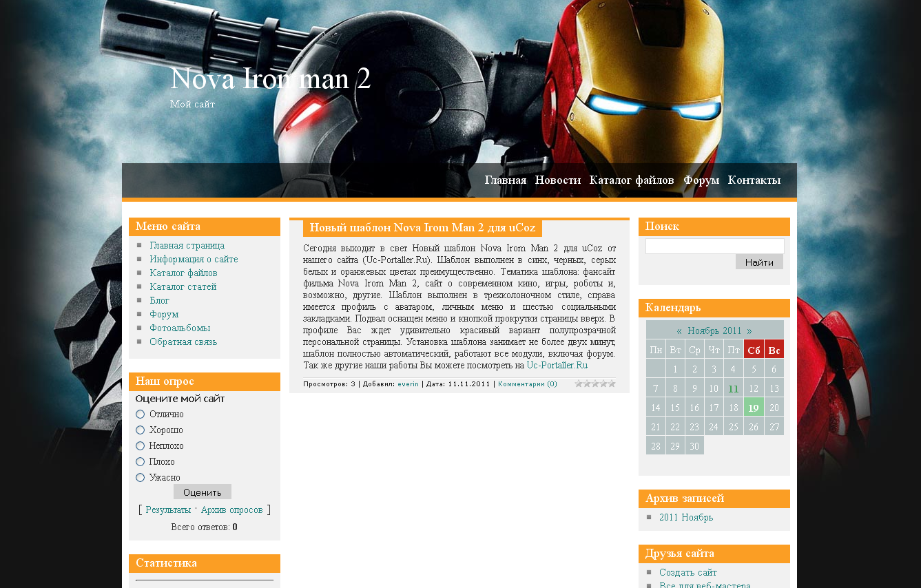Open Ноябрь 2011 calendar month link
This screenshot has width=921, height=588.
click(x=714, y=330)
